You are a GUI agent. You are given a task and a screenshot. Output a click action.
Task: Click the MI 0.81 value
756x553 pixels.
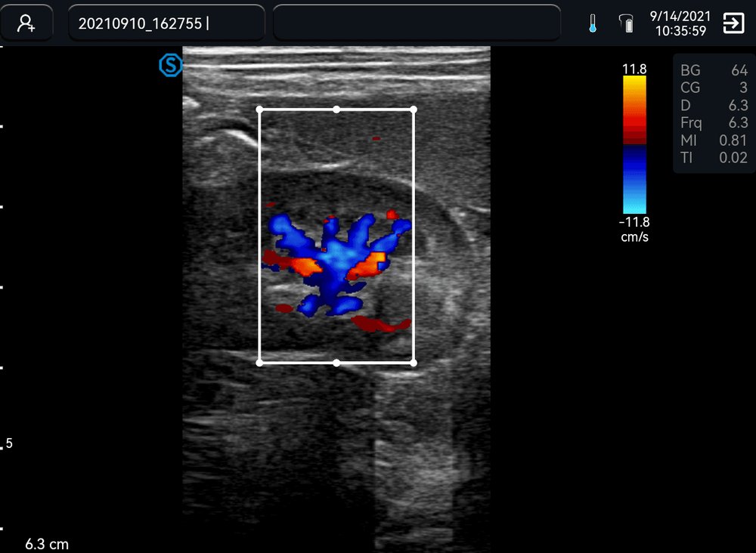click(714, 141)
